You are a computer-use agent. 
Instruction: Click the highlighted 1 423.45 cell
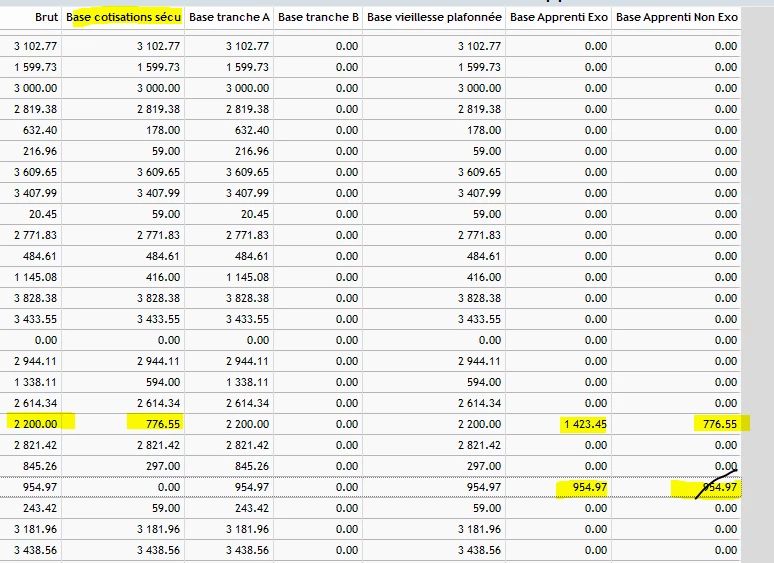[x=585, y=424]
